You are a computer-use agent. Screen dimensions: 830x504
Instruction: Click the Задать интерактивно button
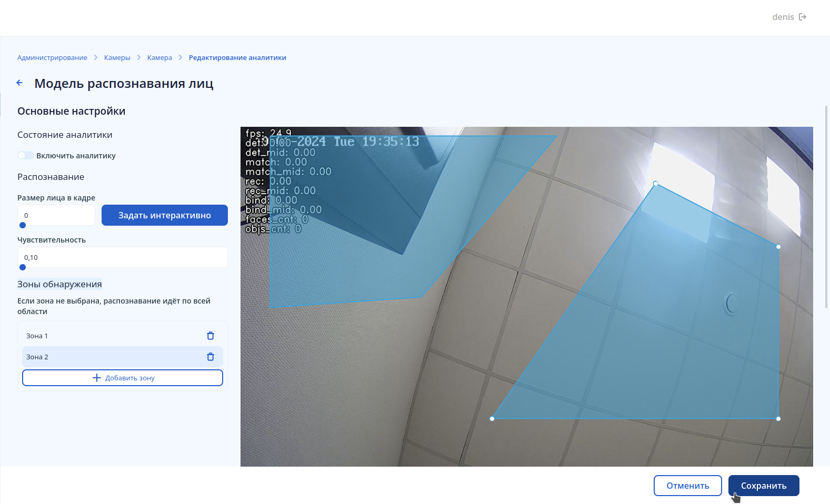(x=165, y=215)
